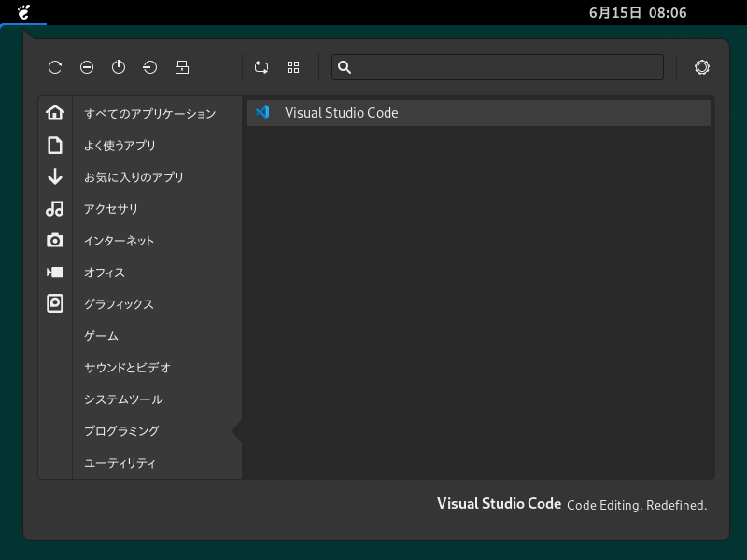The width and height of the screenshot is (747, 560).
Task: Click the switch layout loop-arrows icon
Action: pyautogui.click(x=261, y=67)
